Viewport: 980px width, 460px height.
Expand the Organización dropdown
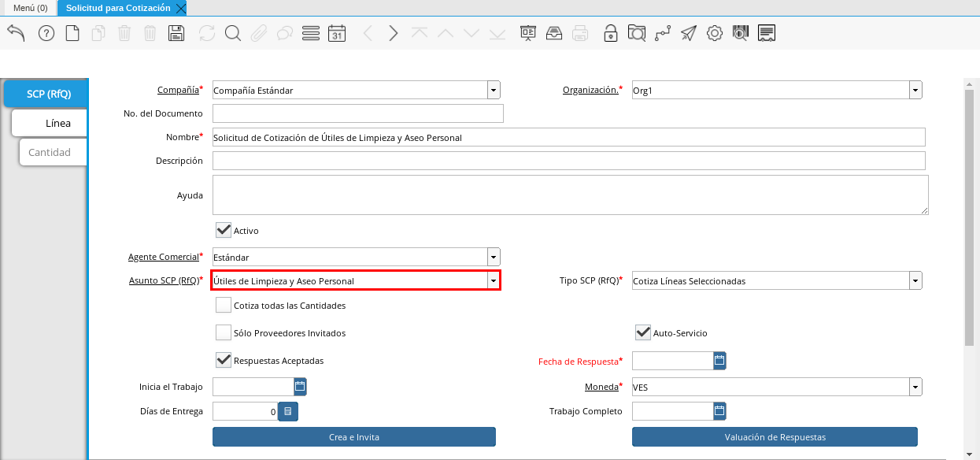coord(915,91)
